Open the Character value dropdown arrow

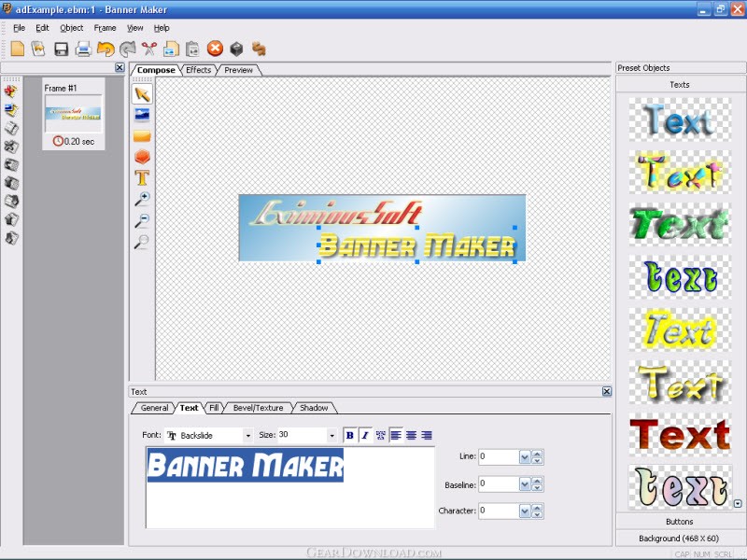525,511
